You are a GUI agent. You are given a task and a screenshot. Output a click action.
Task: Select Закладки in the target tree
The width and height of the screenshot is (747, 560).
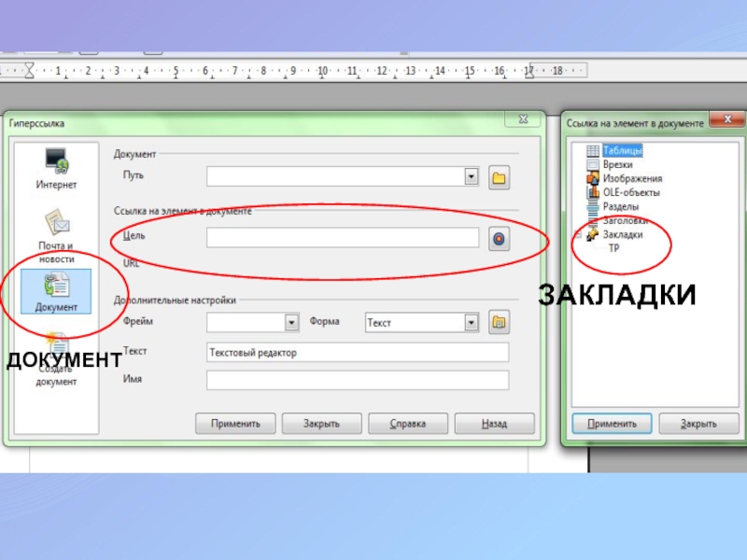click(x=622, y=234)
